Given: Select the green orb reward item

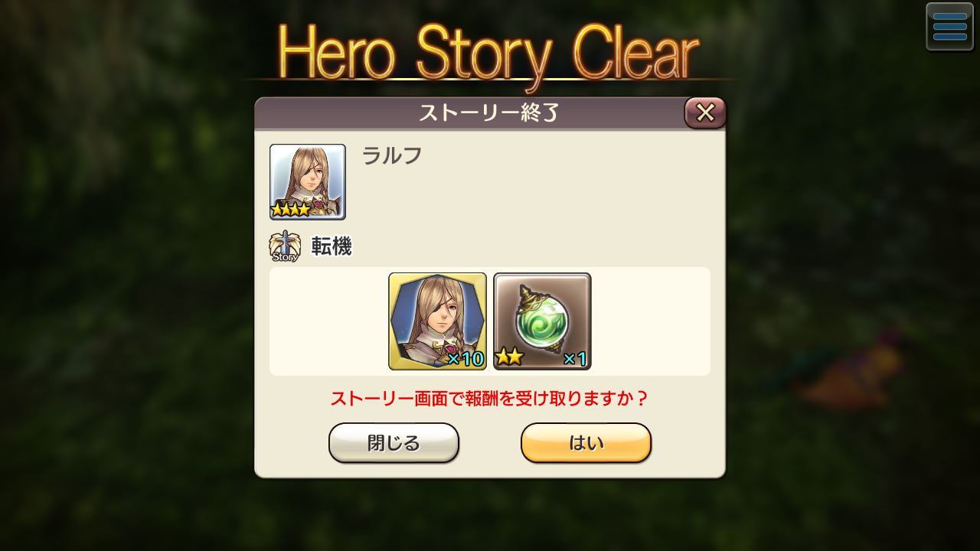Looking at the screenshot, I should click(542, 321).
